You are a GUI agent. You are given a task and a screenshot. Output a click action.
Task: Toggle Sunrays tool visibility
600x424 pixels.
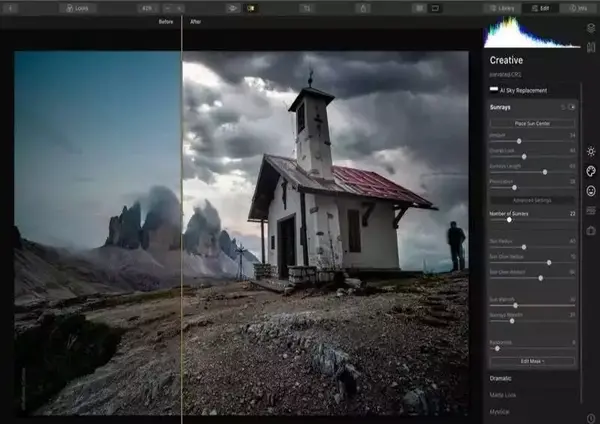[572, 107]
